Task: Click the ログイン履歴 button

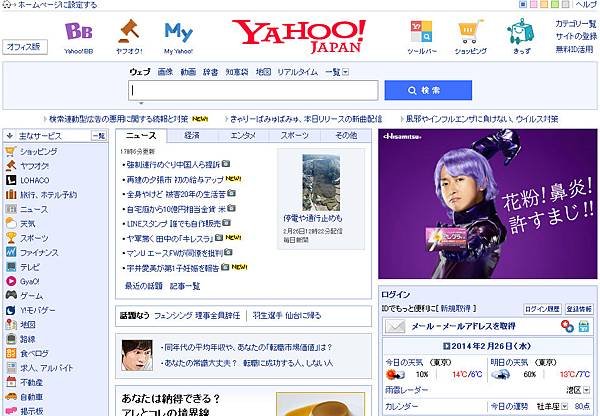Action: [x=542, y=309]
